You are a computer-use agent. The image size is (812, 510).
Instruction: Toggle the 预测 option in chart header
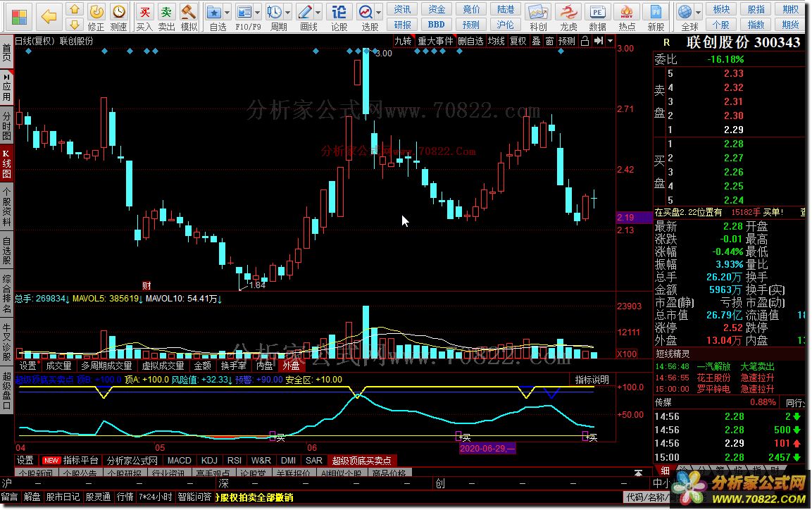[x=566, y=41]
